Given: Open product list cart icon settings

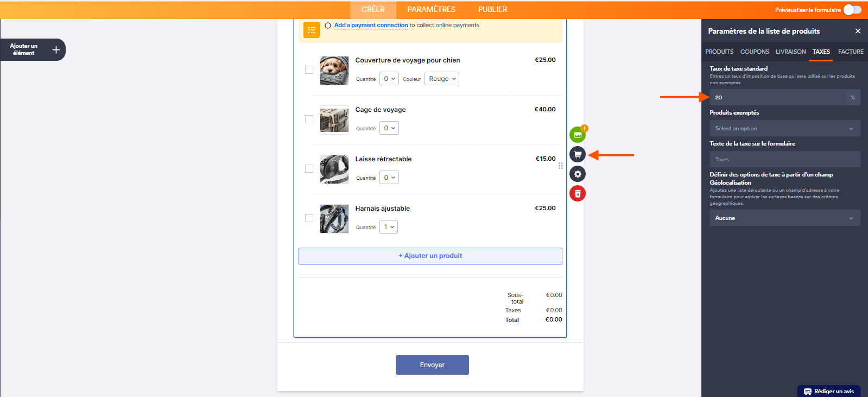Looking at the screenshot, I should coord(578,155).
